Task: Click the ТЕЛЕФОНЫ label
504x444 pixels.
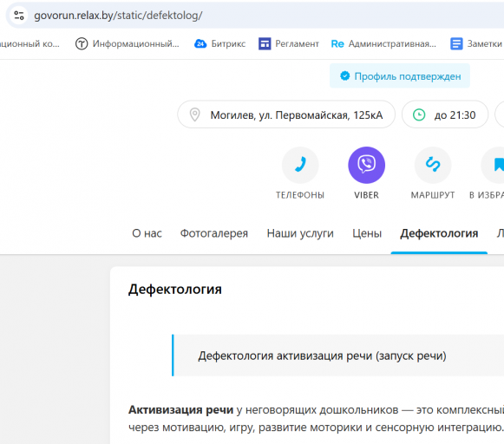Action: click(300, 195)
